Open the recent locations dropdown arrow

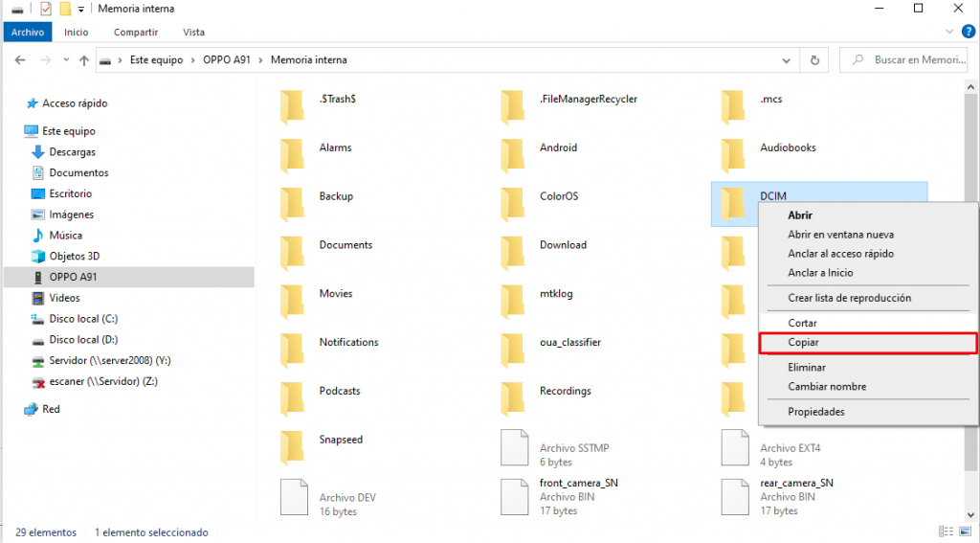coord(65,60)
